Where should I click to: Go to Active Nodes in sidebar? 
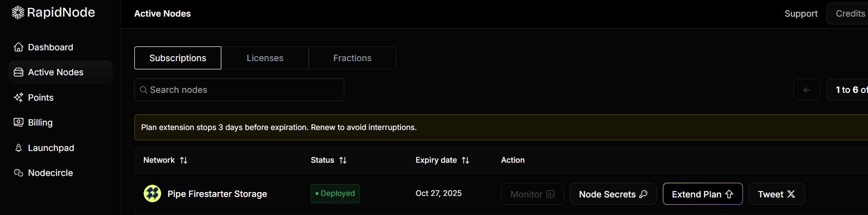[56, 72]
